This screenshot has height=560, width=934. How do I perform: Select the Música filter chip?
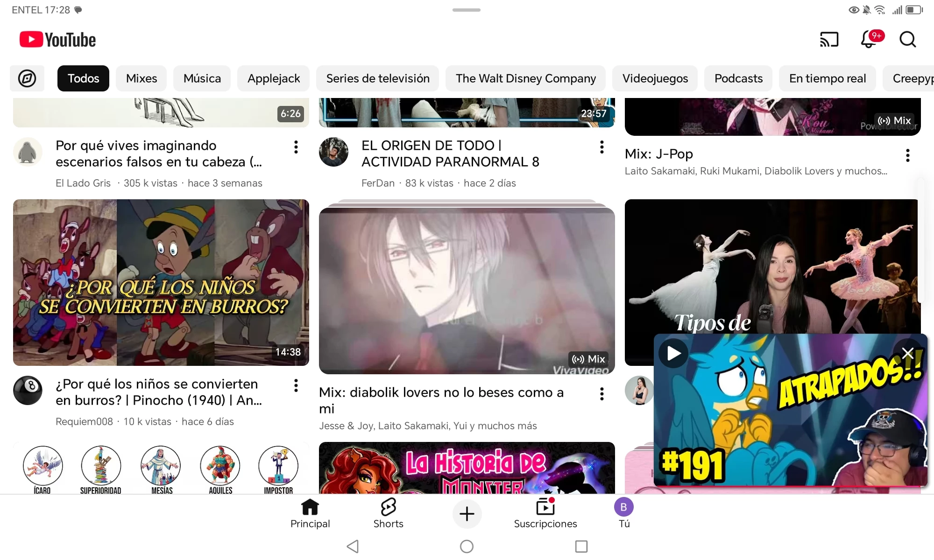[x=202, y=78]
